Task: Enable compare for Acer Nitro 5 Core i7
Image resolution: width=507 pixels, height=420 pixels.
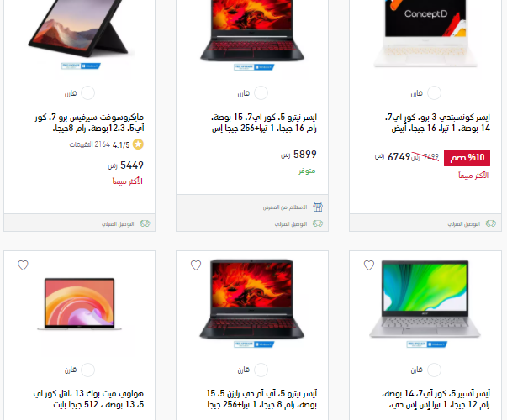Action: point(261,93)
